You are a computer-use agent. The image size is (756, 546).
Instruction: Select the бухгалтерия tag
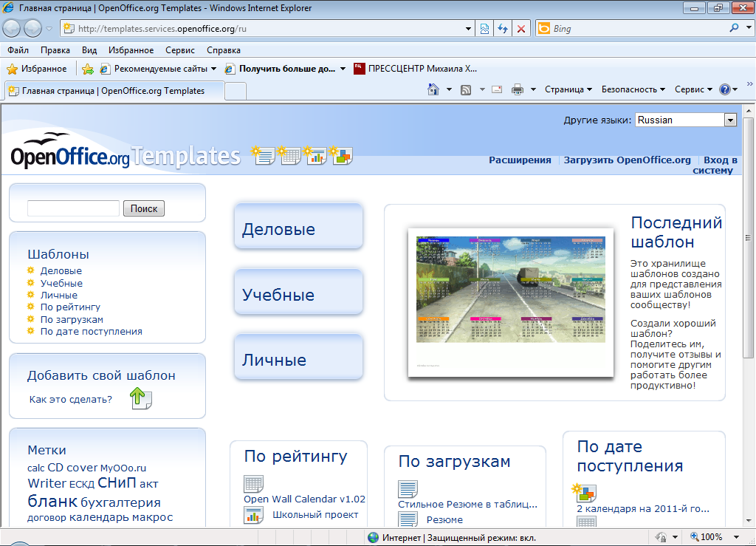[120, 502]
